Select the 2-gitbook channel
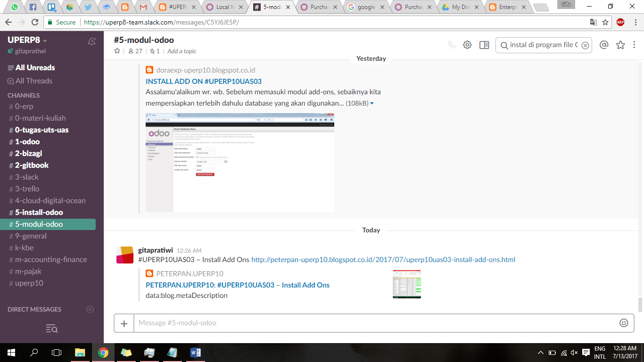Viewport: 644px width, 362px height. pos(29,165)
